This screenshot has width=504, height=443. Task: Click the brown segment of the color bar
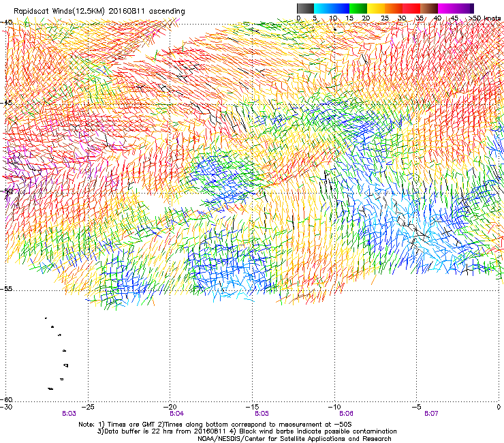[x=429, y=8]
